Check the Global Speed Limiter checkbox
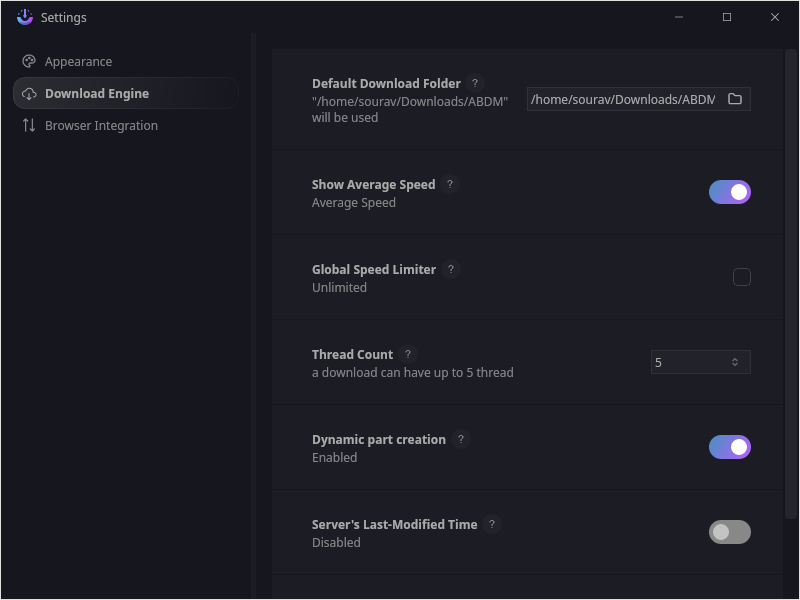Screen dimensions: 800x600 [742, 277]
